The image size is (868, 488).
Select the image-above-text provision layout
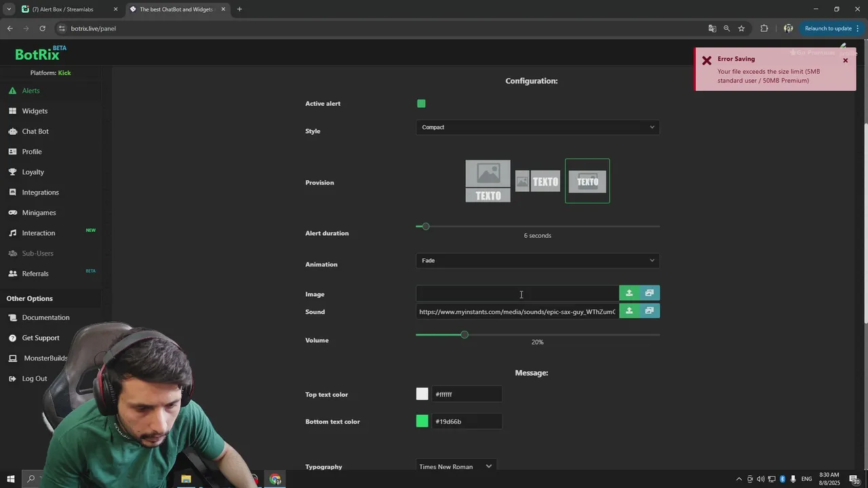point(488,181)
